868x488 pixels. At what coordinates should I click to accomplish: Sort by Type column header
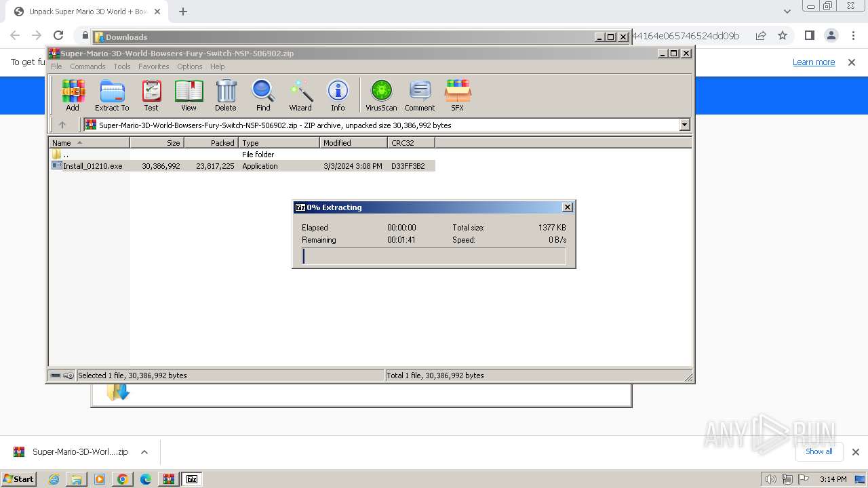point(279,143)
